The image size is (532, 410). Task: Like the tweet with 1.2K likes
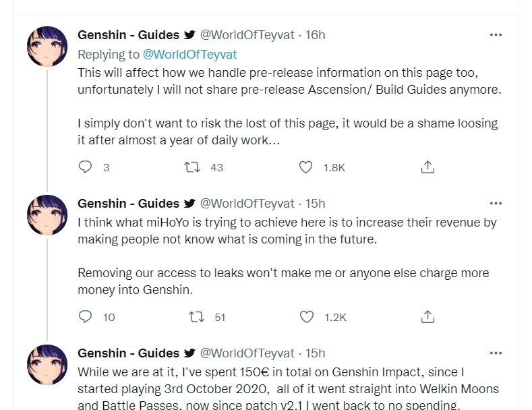pos(306,317)
